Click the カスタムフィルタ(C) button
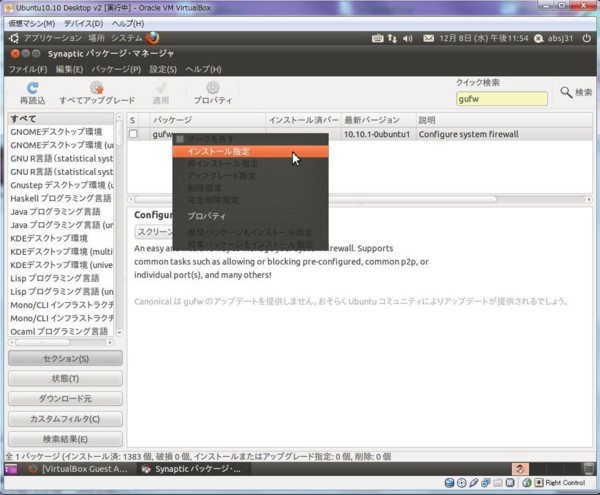Image resolution: width=600 pixels, height=495 pixels. [x=65, y=419]
